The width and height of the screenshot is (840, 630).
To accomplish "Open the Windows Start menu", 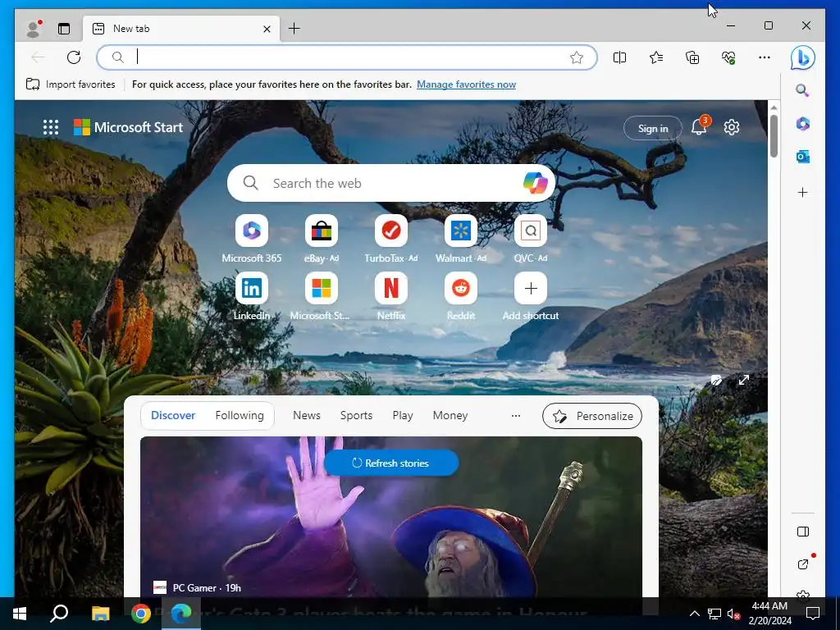I will tap(20, 614).
